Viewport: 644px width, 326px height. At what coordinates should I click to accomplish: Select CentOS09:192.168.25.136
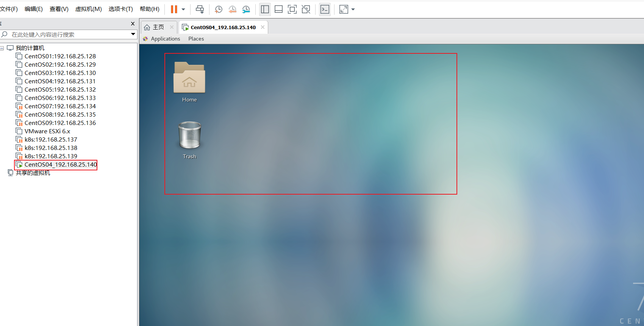[x=60, y=123]
